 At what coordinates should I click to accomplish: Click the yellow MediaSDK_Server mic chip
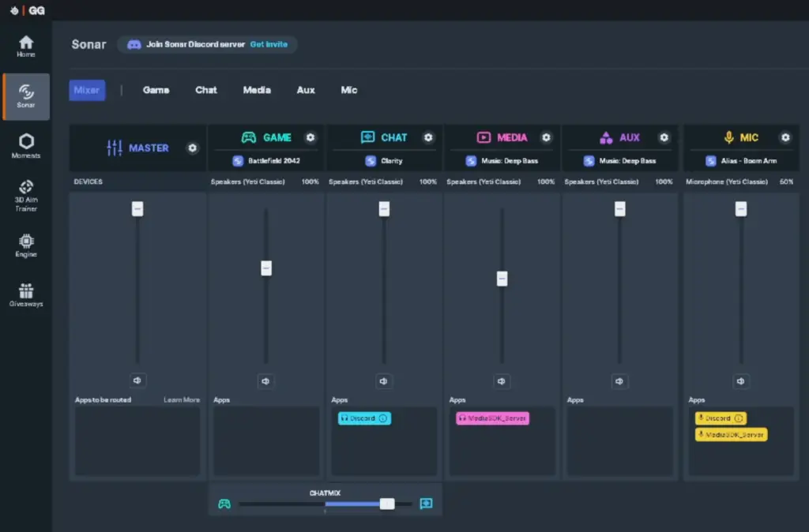click(731, 435)
